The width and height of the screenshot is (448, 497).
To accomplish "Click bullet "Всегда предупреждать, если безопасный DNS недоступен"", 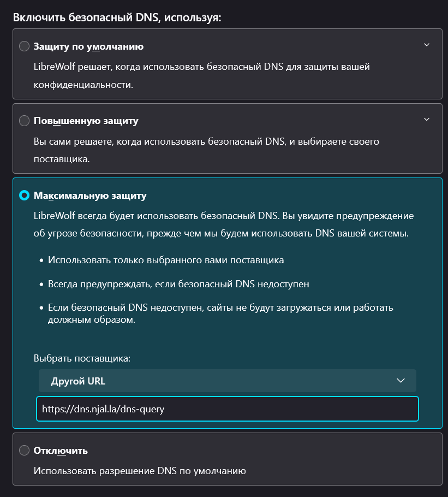I will tap(179, 284).
